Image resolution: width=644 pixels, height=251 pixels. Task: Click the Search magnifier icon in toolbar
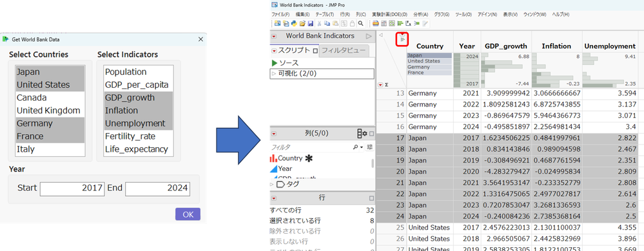[360, 23]
